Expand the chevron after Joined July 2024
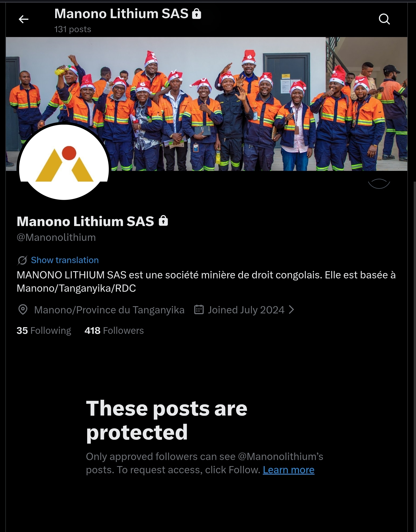This screenshot has height=532, width=416. click(x=291, y=310)
